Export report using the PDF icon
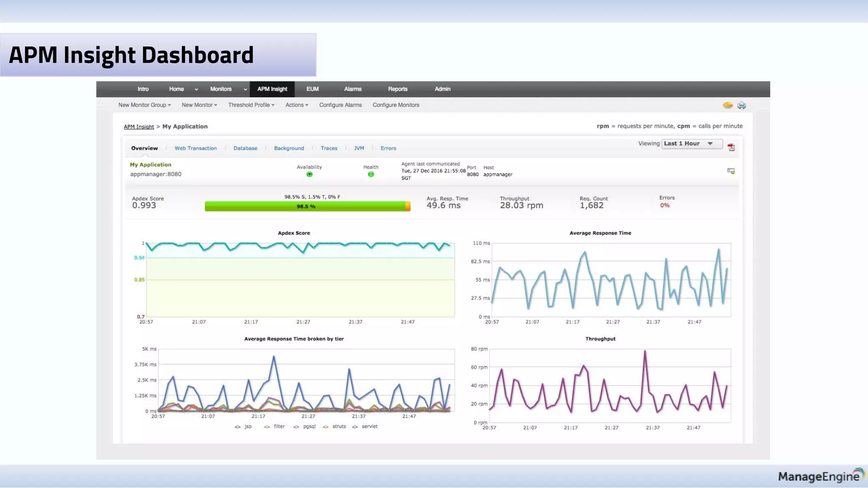Viewport: 868px width, 488px height. [x=731, y=147]
